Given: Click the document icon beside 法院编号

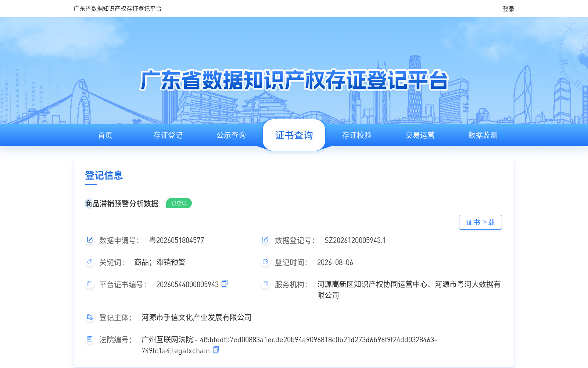Looking at the screenshot, I should [90, 339].
